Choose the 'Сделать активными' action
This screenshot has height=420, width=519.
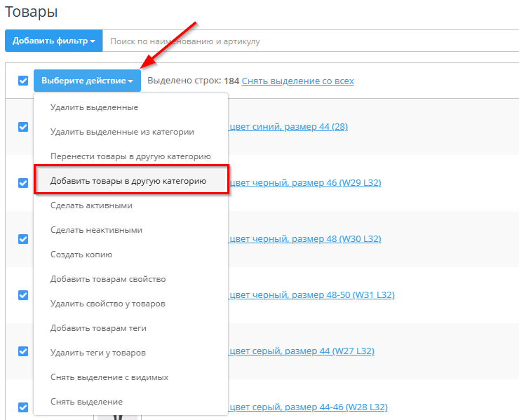pos(91,205)
